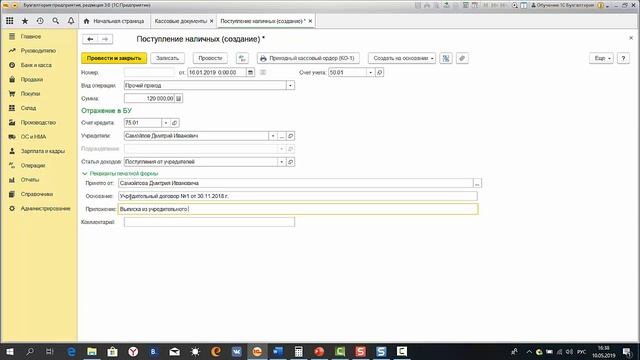This screenshot has width=640, height=360.
Task: Open the Руководителю section
Action: pos(38,51)
